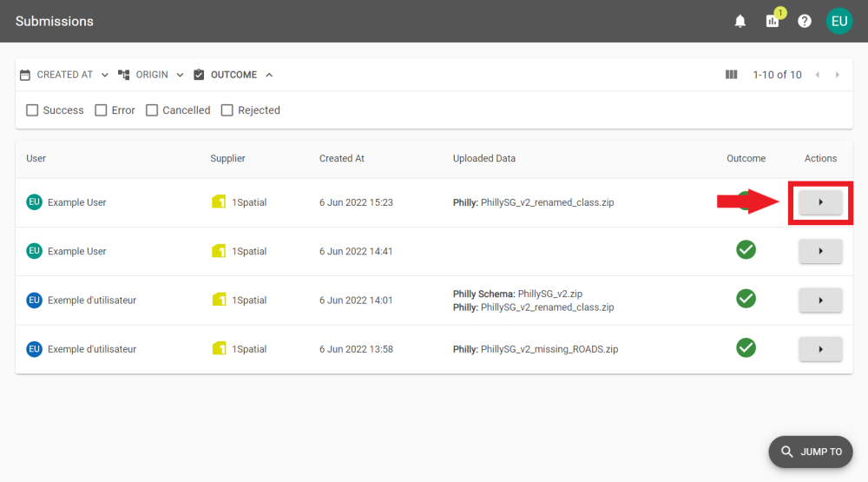
Task: Click the date 6 Jun 2022 14:41
Action: [x=356, y=251]
